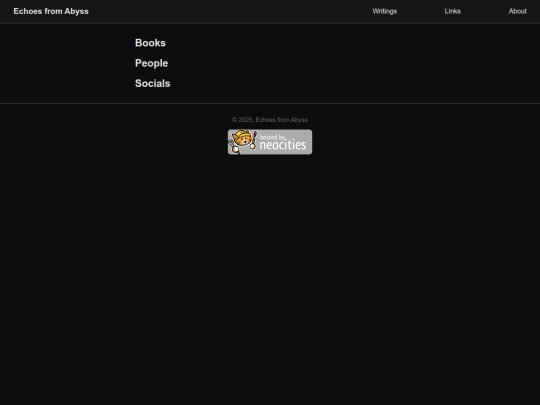The width and height of the screenshot is (540, 405).
Task: Select the Socials heading
Action: 153,83
